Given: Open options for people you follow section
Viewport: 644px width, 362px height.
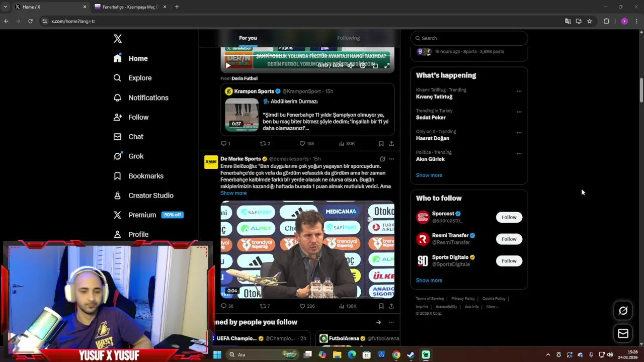Looking at the screenshot, I should pyautogui.click(x=391, y=322).
